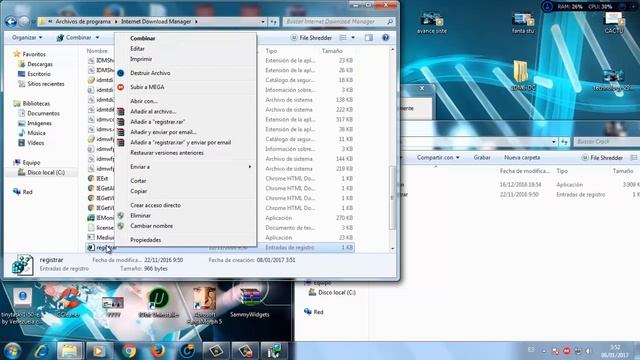The height and width of the screenshot is (360, 640).
Task: Click the Combinar toolbar button
Action: click(74, 38)
